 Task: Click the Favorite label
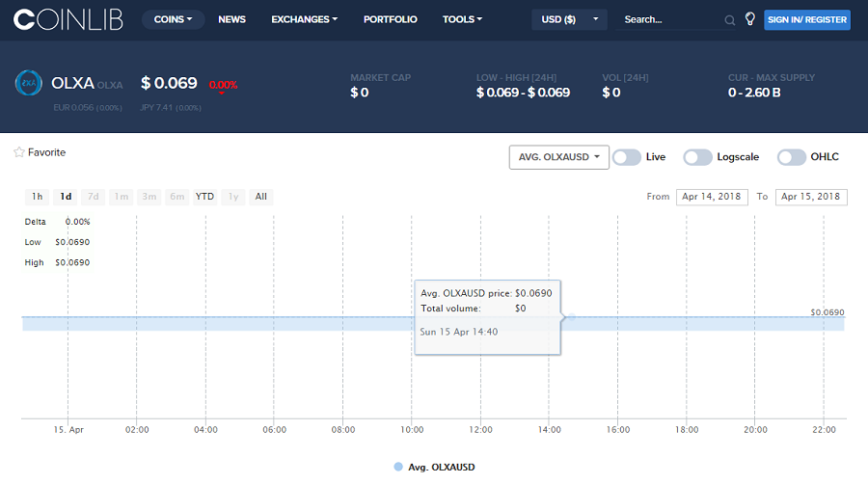tap(46, 152)
